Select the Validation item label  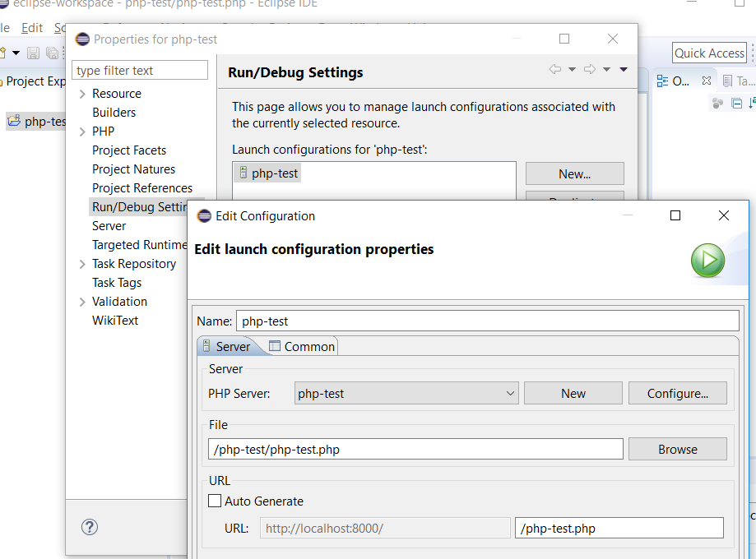click(x=119, y=302)
